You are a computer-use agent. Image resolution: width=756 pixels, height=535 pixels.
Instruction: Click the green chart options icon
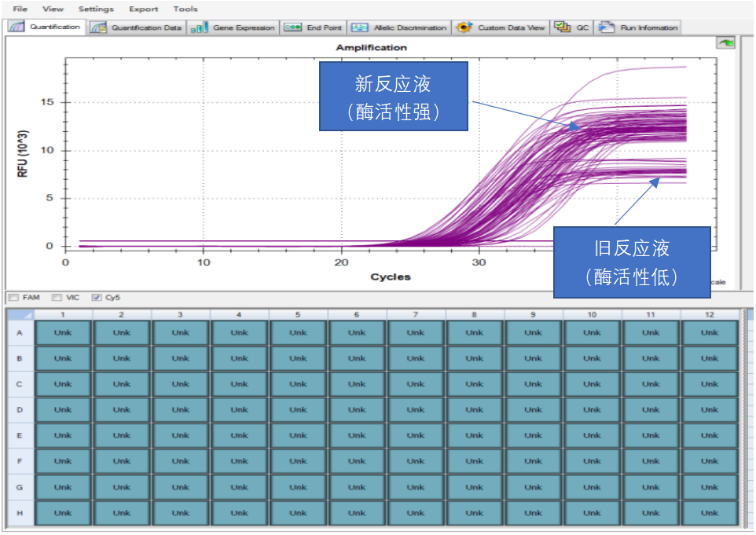(725, 43)
